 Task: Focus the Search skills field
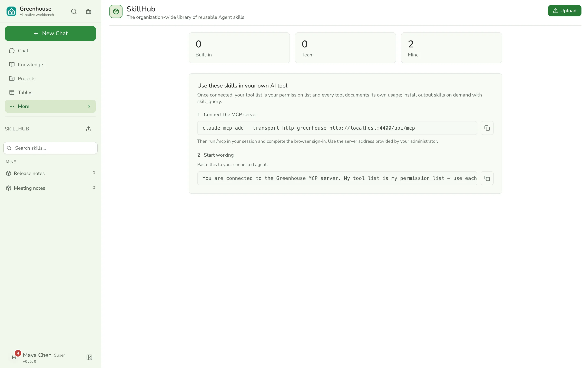coord(50,148)
